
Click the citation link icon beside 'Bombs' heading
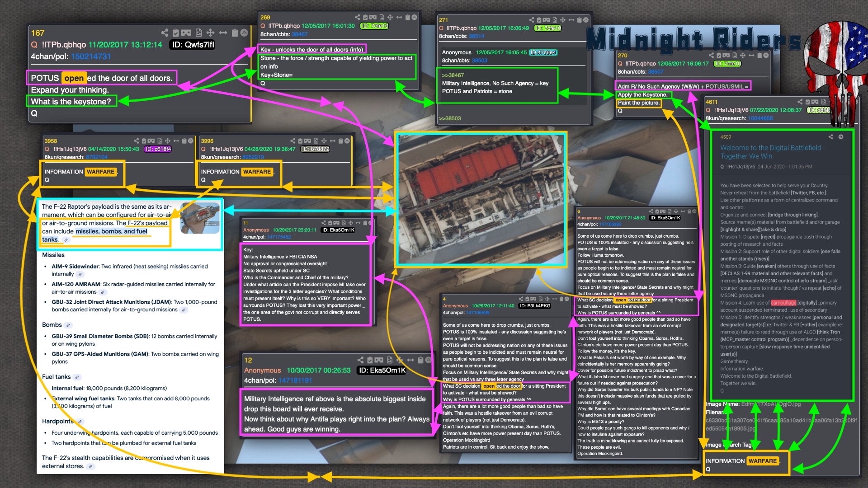[x=68, y=325]
